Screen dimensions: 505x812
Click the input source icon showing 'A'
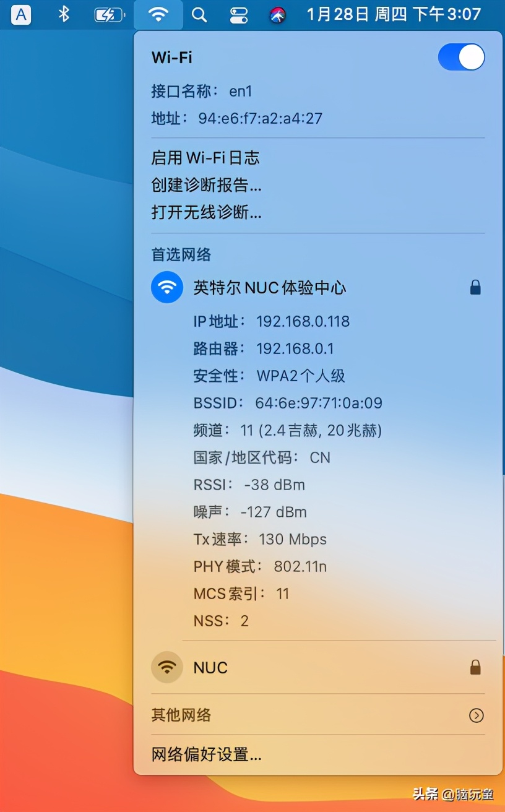pos(20,15)
